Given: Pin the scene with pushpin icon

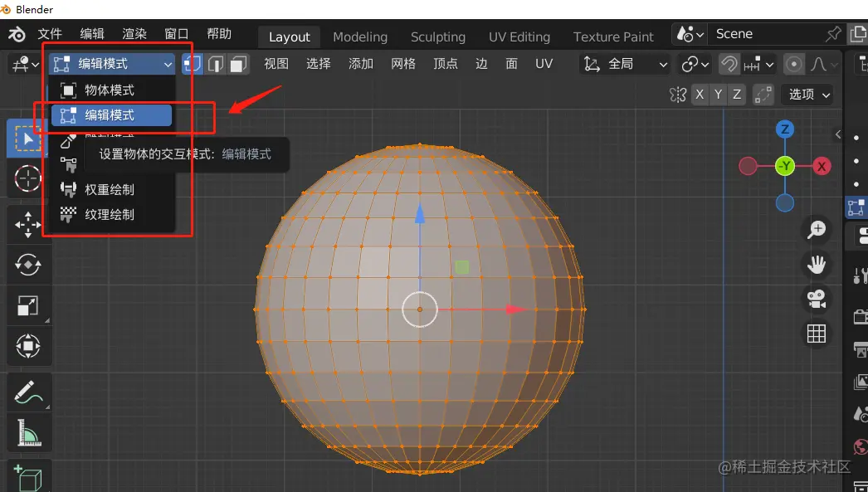Looking at the screenshot, I should pos(832,34).
